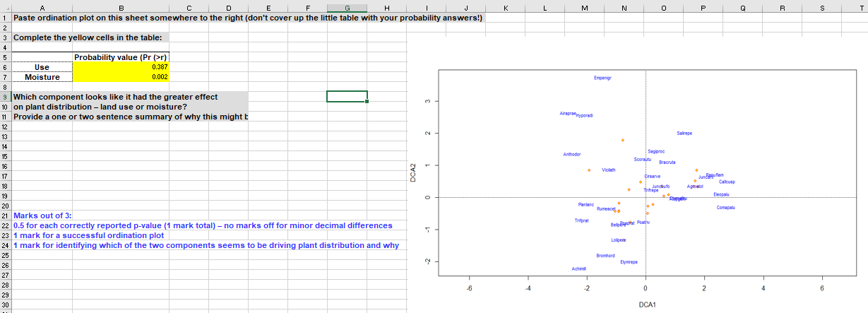Click the 'Lolipere' species label on the plot
This screenshot has height=313, width=868.
(x=619, y=240)
